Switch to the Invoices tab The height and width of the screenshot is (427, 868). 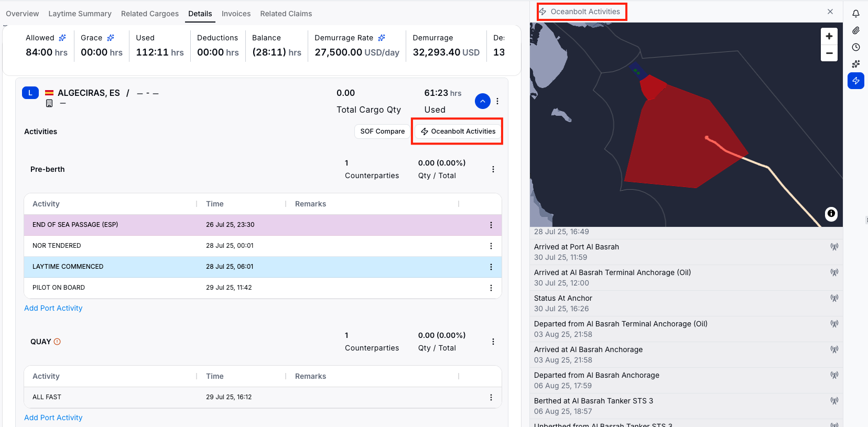click(x=236, y=14)
